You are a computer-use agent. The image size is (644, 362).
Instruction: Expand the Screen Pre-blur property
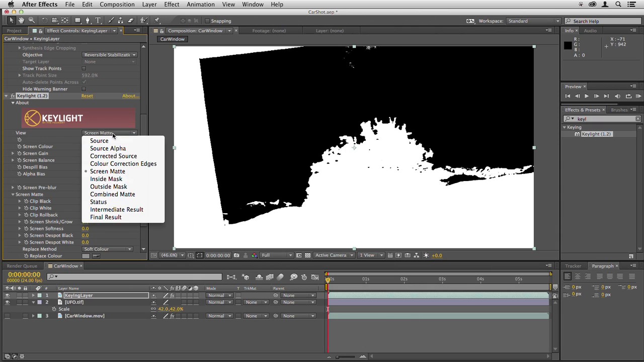[x=13, y=188]
